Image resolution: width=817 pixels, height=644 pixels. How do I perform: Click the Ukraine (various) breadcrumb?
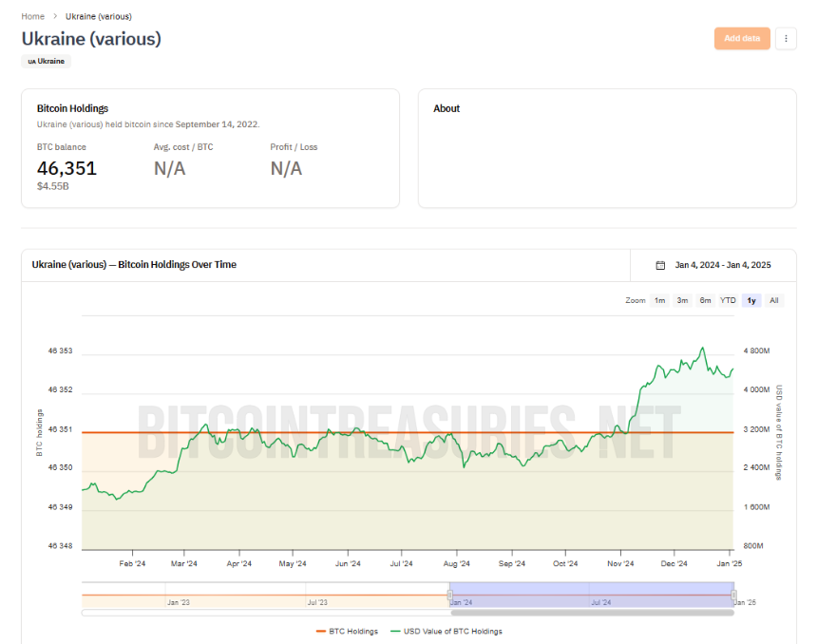[x=99, y=17]
